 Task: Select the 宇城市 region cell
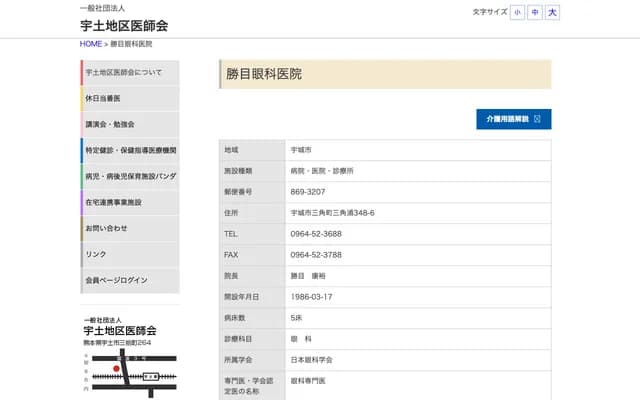pos(418,150)
